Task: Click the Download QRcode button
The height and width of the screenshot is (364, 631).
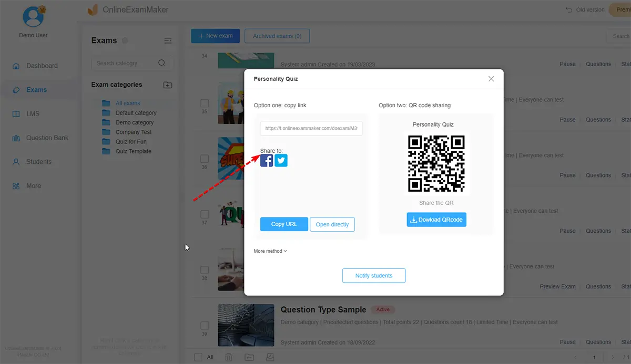Action: [x=436, y=220]
